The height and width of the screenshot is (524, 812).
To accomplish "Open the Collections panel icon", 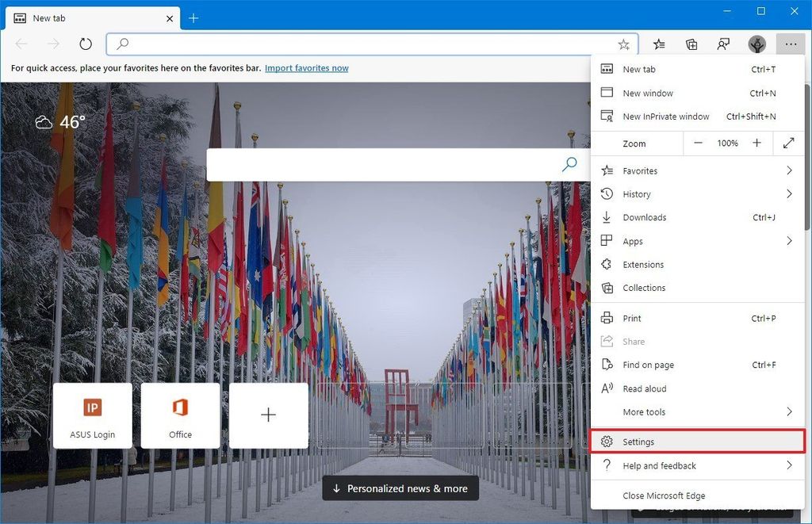I will [x=691, y=44].
